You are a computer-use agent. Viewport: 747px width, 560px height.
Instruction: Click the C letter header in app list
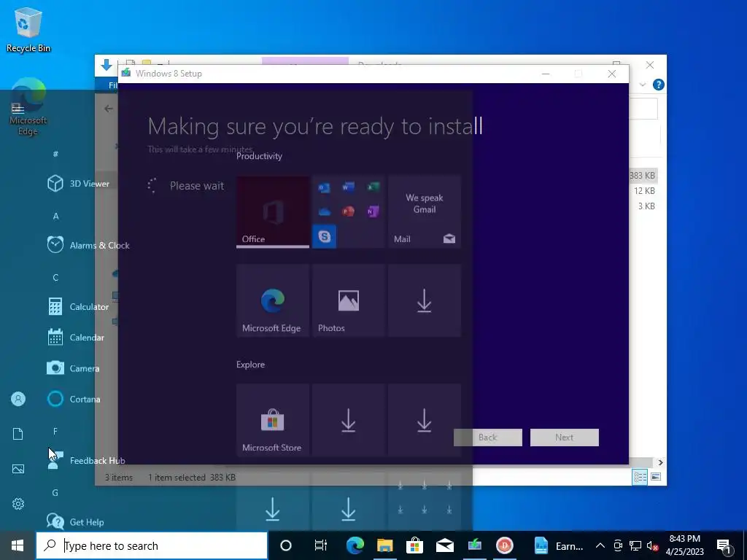(x=55, y=278)
